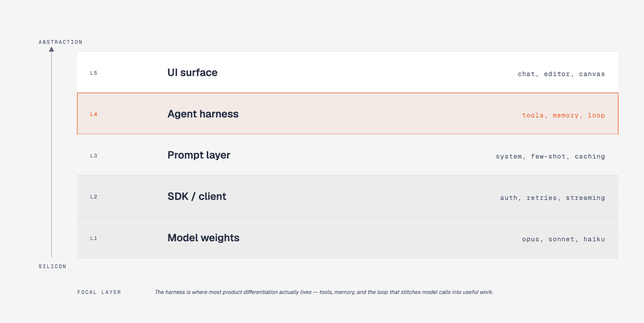The image size is (644, 323).
Task: Select the UI surface layer row
Action: coord(348,72)
